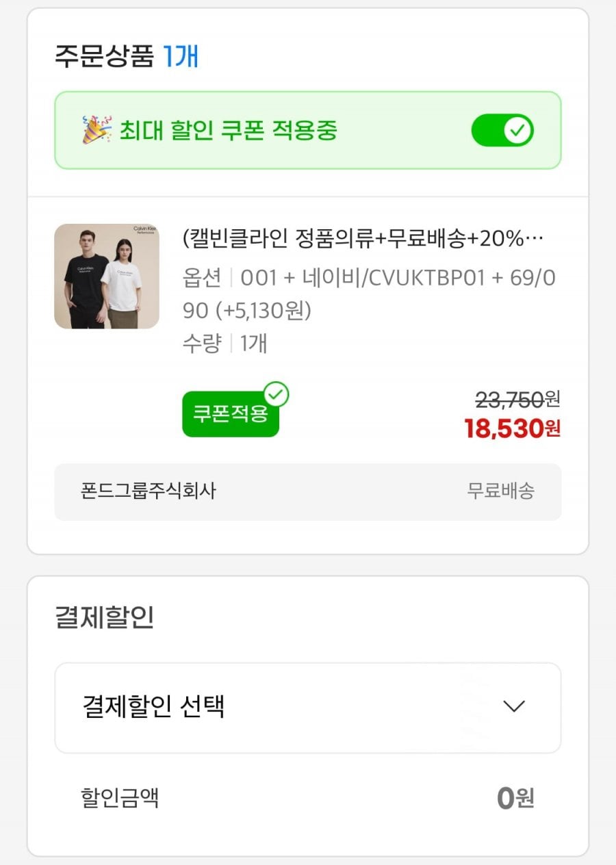Tap the green checkmark badge on 쿠폰적용
Image resolution: width=616 pixels, height=865 pixels.
pyautogui.click(x=277, y=394)
